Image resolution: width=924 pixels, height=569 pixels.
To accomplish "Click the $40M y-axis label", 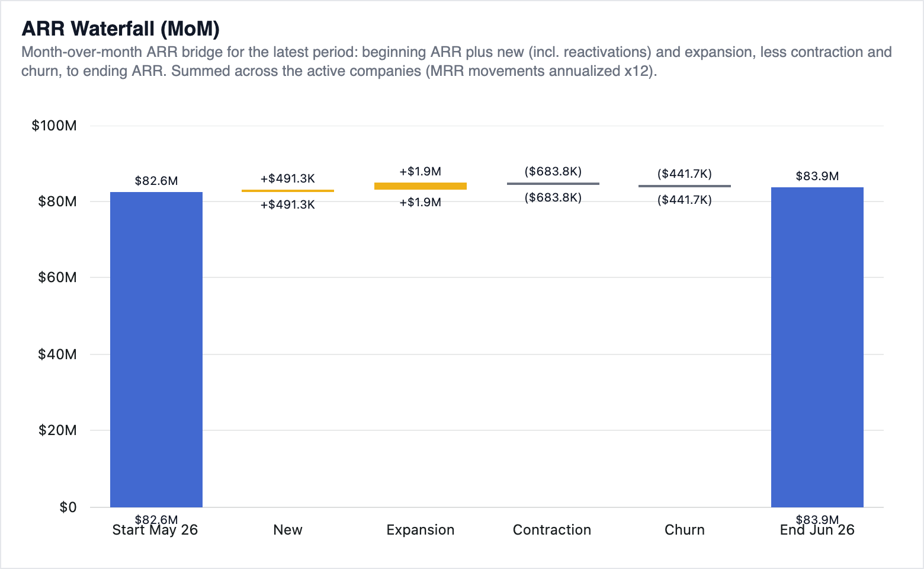I will (57, 354).
